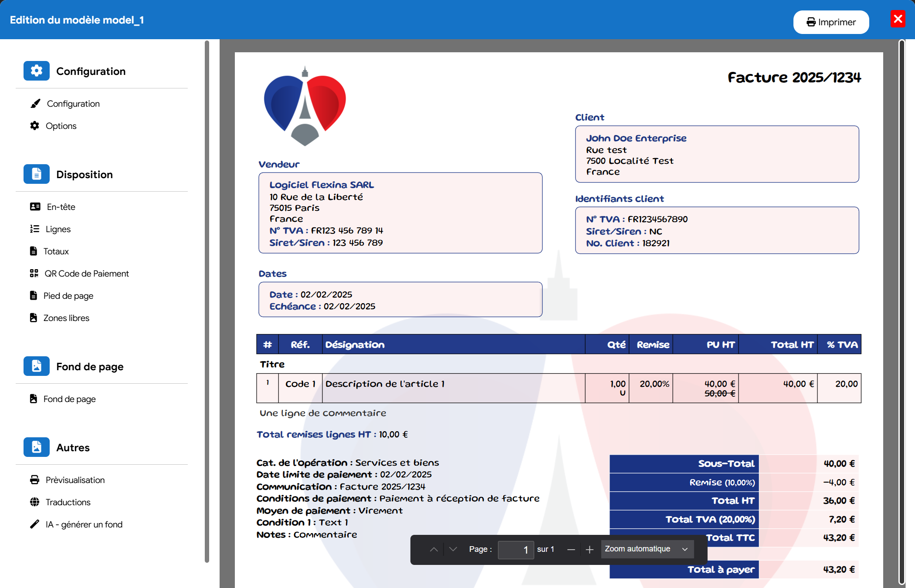This screenshot has width=915, height=588.
Task: Click the page number input field
Action: pyautogui.click(x=516, y=550)
